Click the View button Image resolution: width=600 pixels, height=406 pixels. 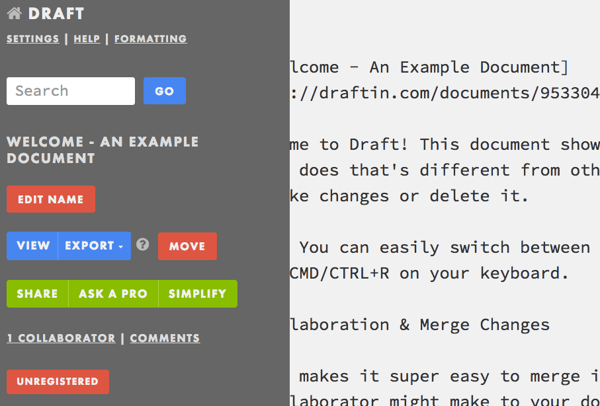32,246
